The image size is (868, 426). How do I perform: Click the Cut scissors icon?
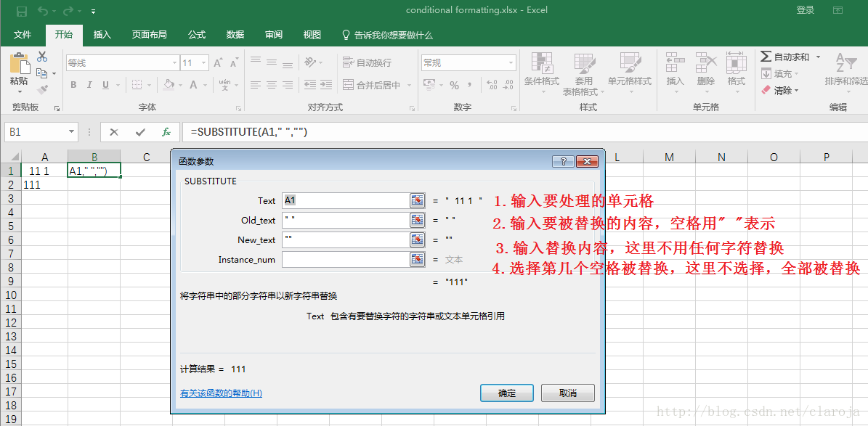[42, 57]
